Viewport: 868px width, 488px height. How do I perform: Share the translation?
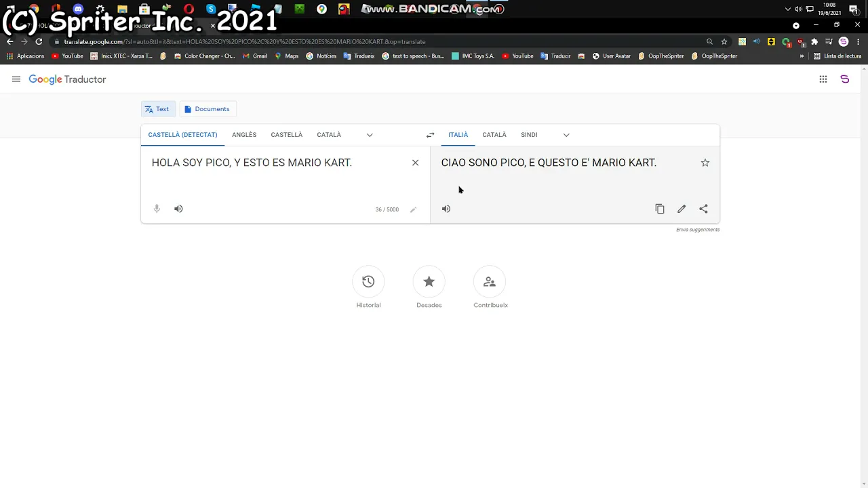click(703, 209)
